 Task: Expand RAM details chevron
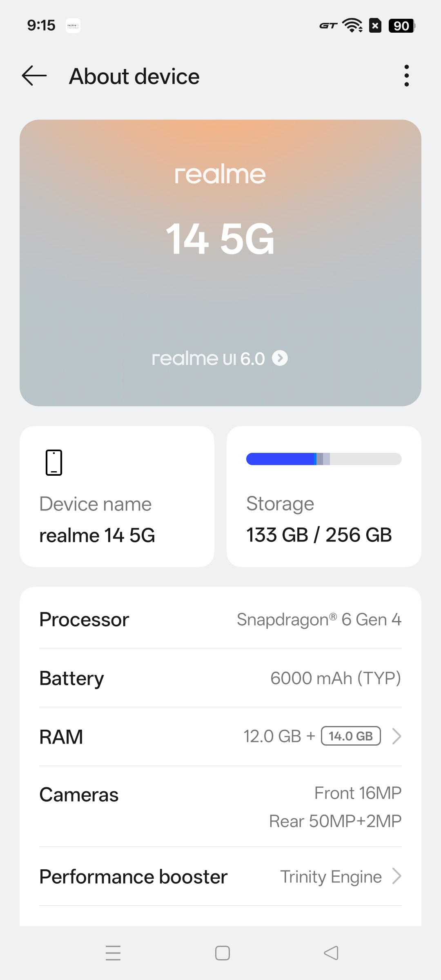[x=396, y=736]
